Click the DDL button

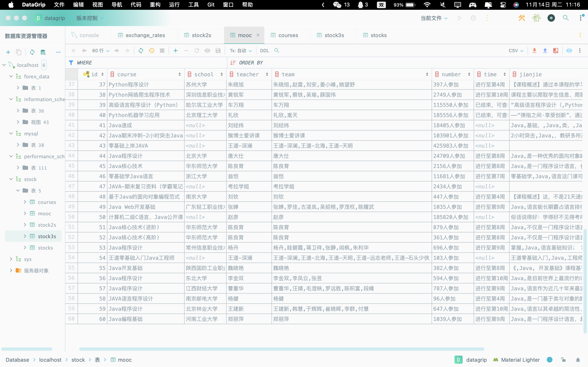(x=264, y=51)
